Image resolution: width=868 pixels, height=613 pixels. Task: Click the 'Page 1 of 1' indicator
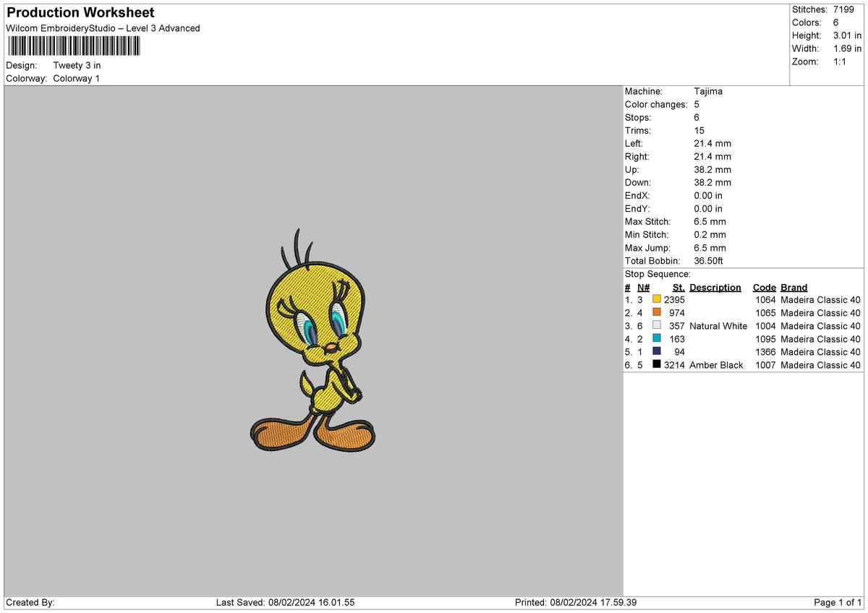coord(838,602)
